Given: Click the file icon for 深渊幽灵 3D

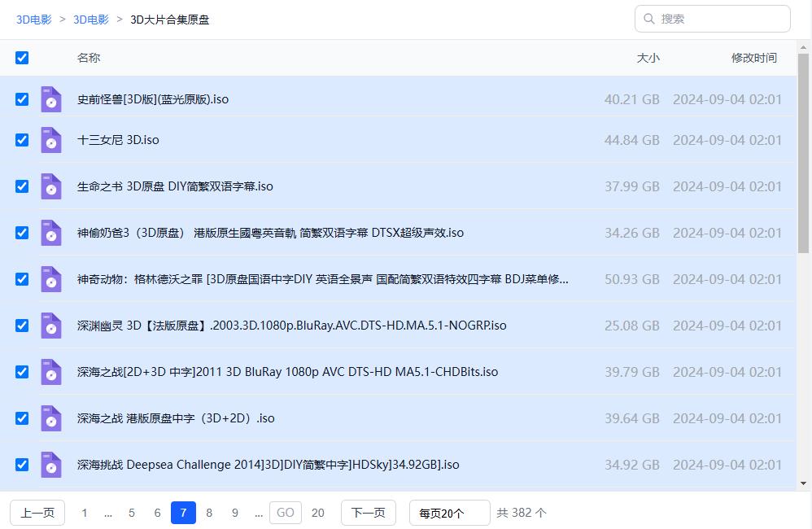Looking at the screenshot, I should [x=51, y=326].
